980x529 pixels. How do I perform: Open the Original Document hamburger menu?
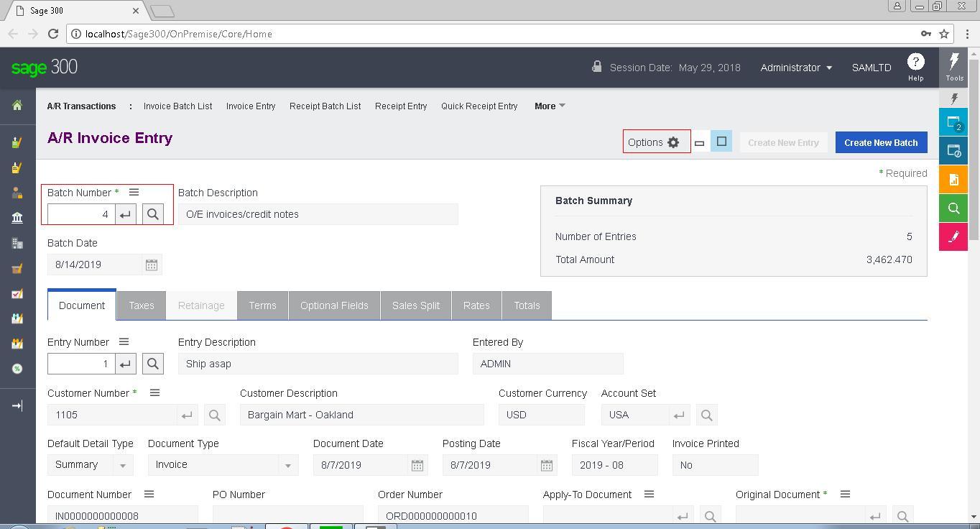click(x=845, y=494)
